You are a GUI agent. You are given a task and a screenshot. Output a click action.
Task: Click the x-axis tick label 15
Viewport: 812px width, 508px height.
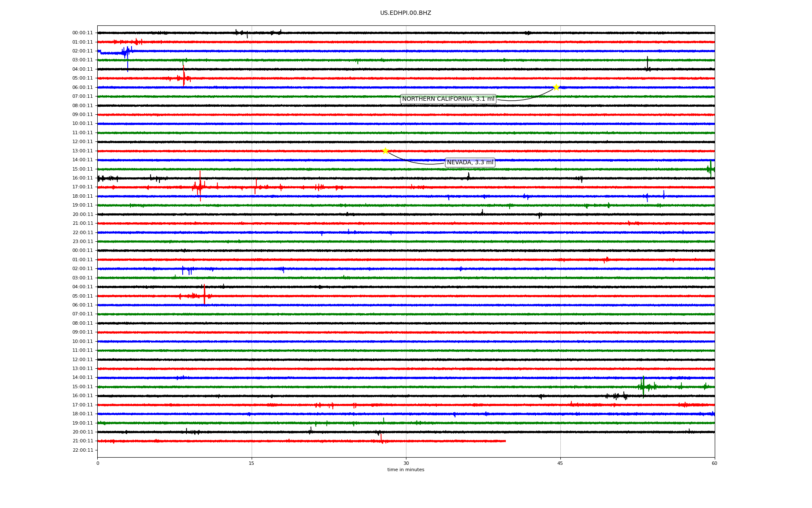(252, 463)
